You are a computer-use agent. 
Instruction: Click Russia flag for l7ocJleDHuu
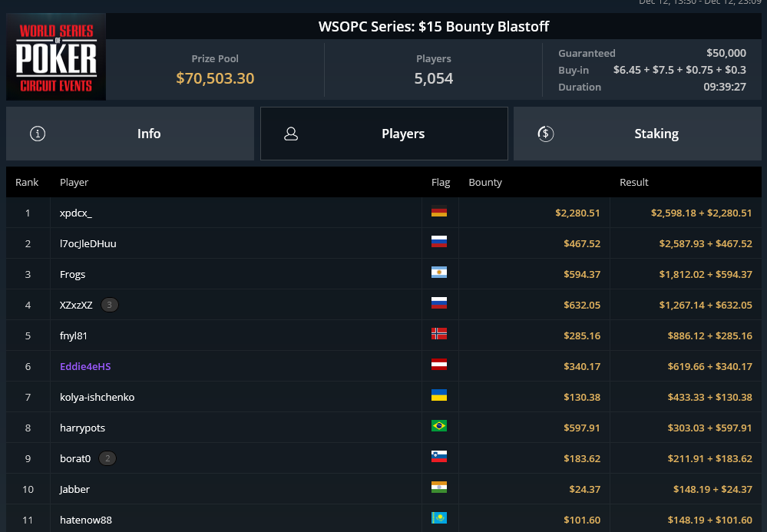438,242
